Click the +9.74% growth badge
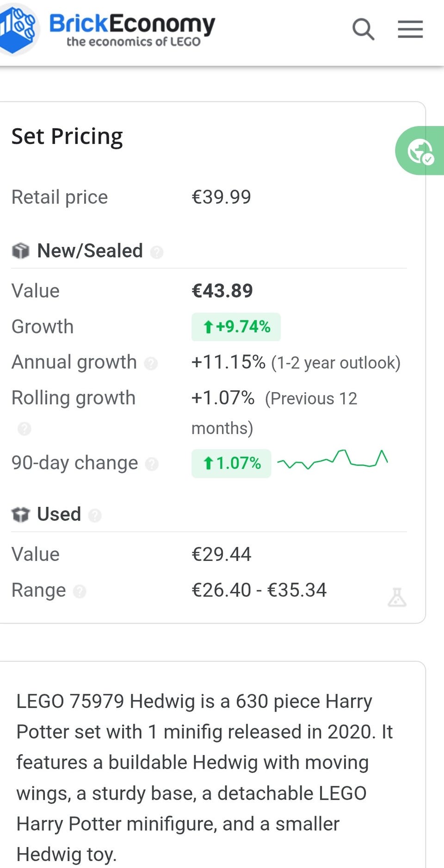The width and height of the screenshot is (444, 868). tap(236, 327)
